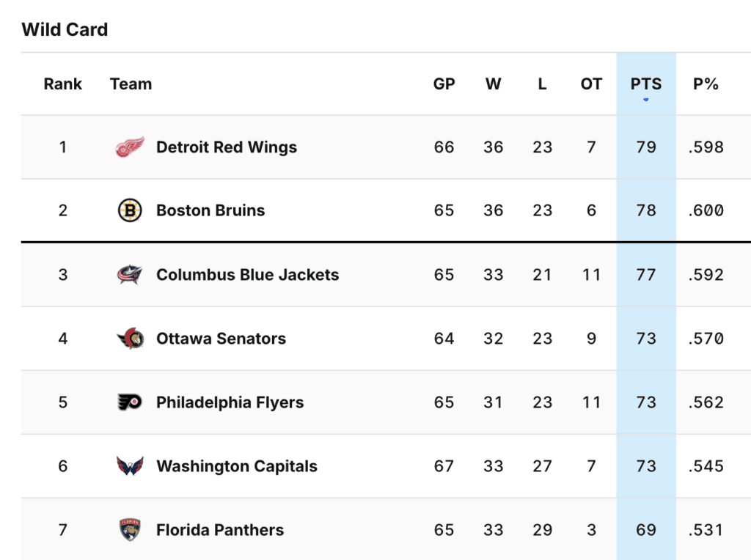The height and width of the screenshot is (560, 751).
Task: Click the Philadelphia Flyers logo icon
Action: (130, 402)
